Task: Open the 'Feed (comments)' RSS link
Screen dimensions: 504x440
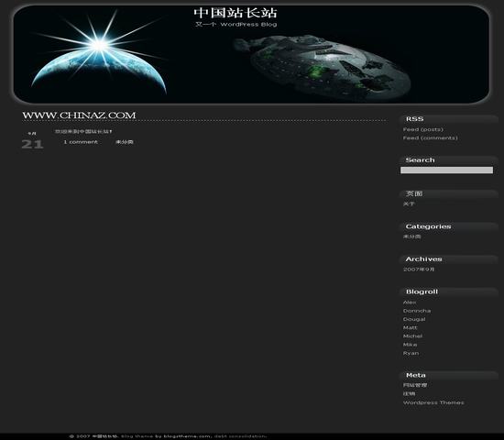Action: click(431, 137)
